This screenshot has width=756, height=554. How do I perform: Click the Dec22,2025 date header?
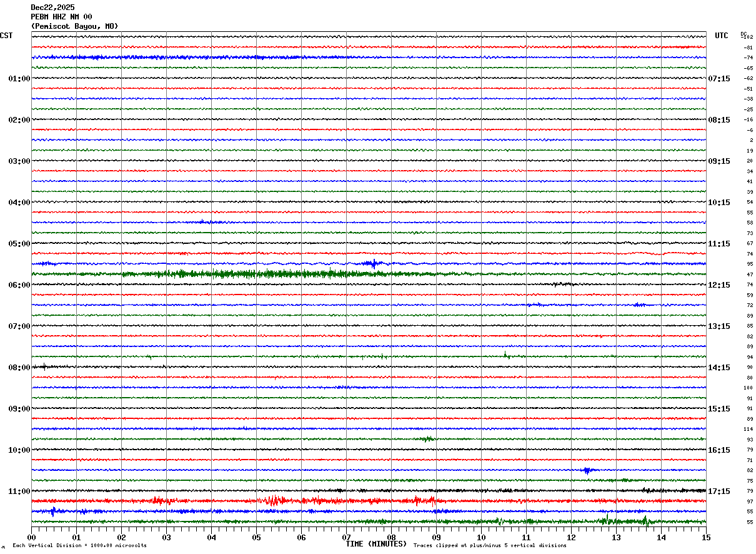pyautogui.click(x=52, y=8)
